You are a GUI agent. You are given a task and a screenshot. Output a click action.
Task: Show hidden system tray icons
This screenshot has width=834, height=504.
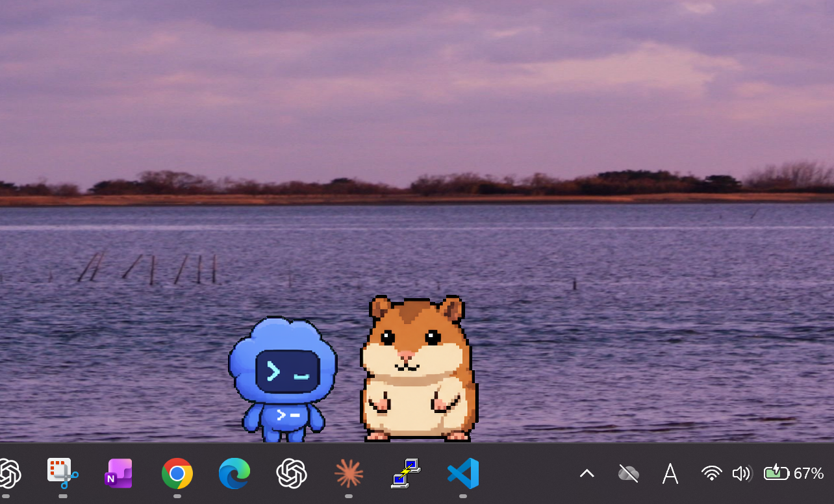[x=587, y=474]
